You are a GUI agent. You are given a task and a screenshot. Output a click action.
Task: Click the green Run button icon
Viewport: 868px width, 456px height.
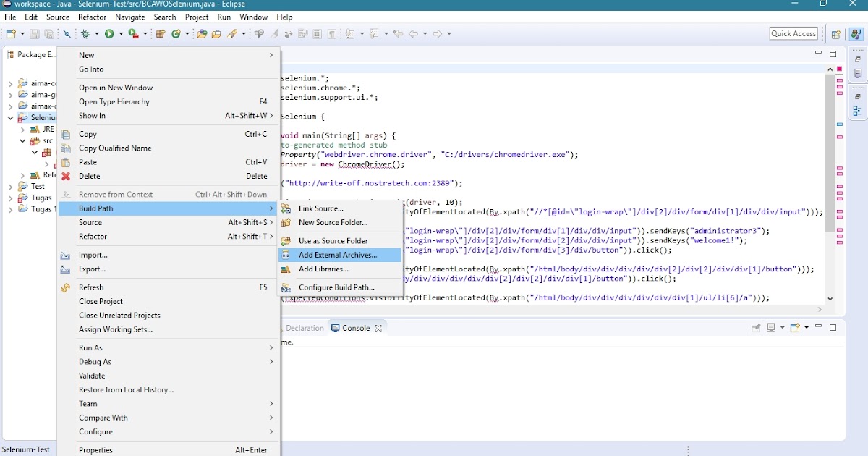(x=109, y=33)
